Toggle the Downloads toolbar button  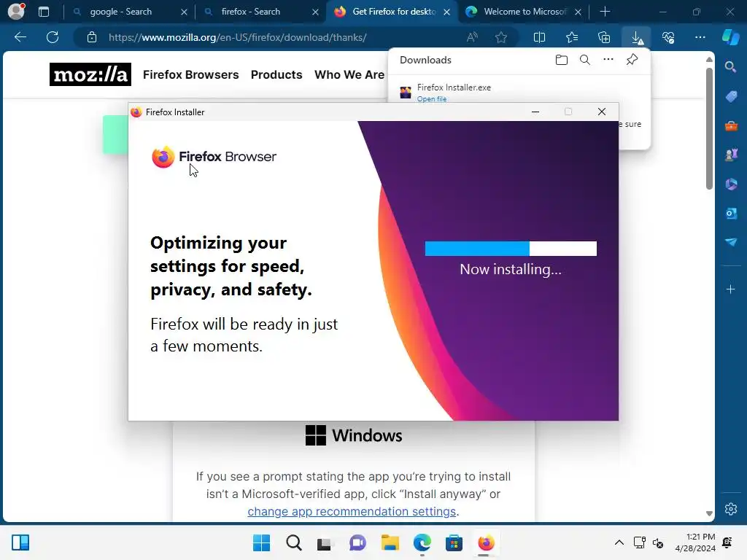pos(636,37)
